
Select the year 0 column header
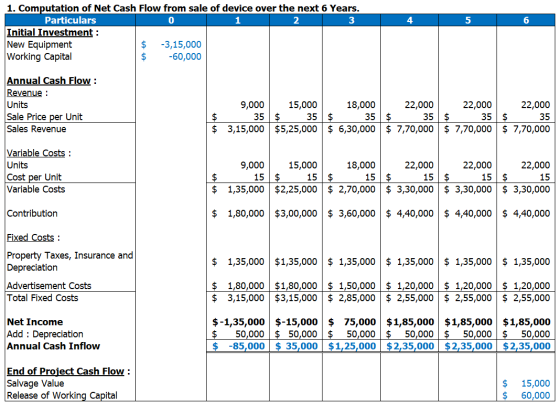(x=171, y=20)
